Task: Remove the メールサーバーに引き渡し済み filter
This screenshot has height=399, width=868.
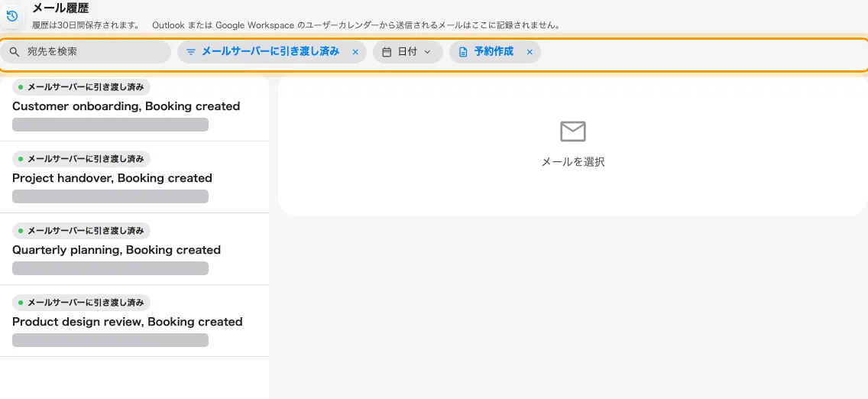Action: coord(355,52)
